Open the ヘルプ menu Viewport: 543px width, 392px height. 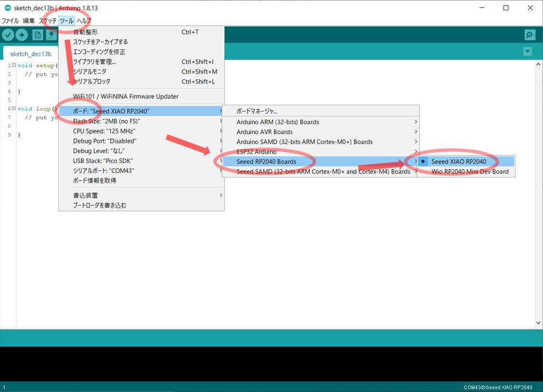pyautogui.click(x=84, y=21)
